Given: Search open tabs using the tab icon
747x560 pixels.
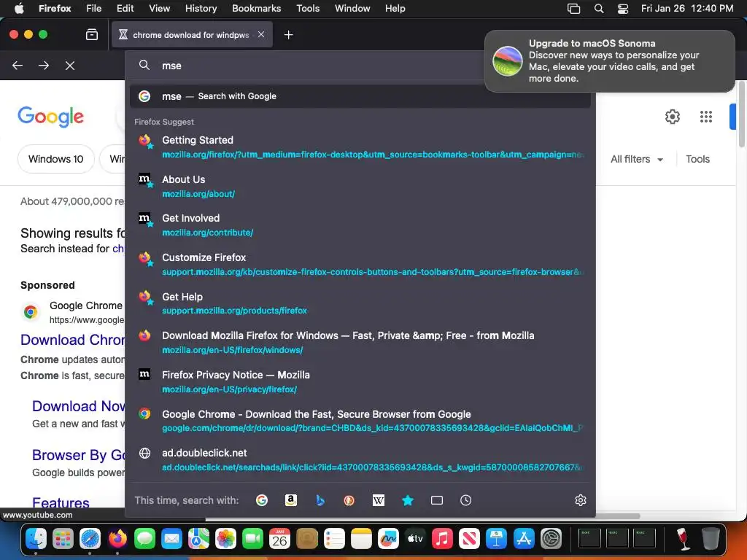Looking at the screenshot, I should (437, 500).
